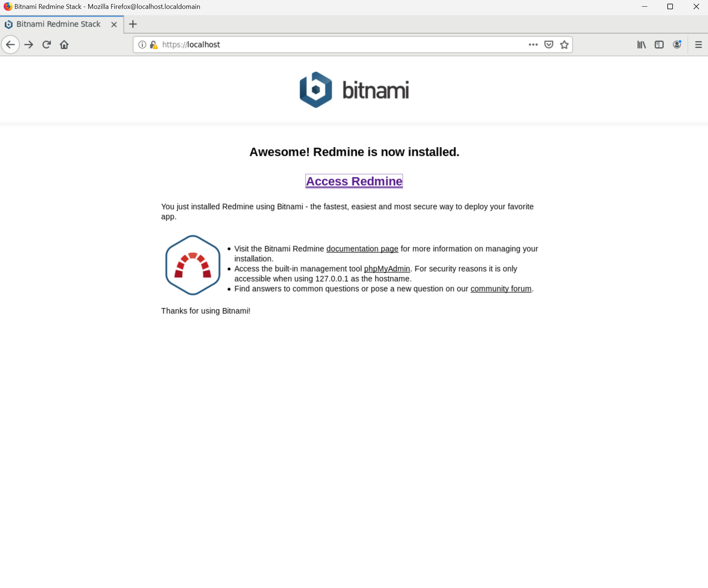Click the 'Thanks for using Bitnami!' text

206,311
